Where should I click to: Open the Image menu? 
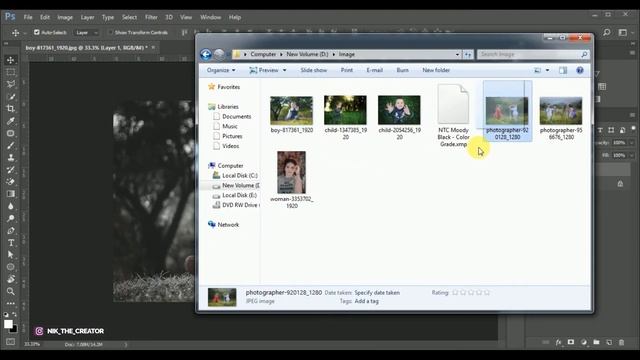tap(65, 17)
